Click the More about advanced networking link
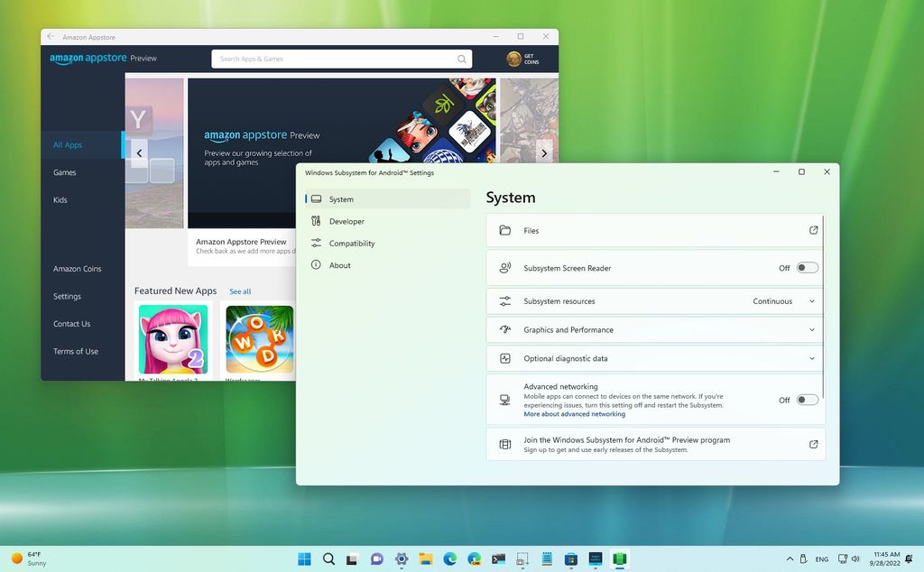 (x=575, y=413)
